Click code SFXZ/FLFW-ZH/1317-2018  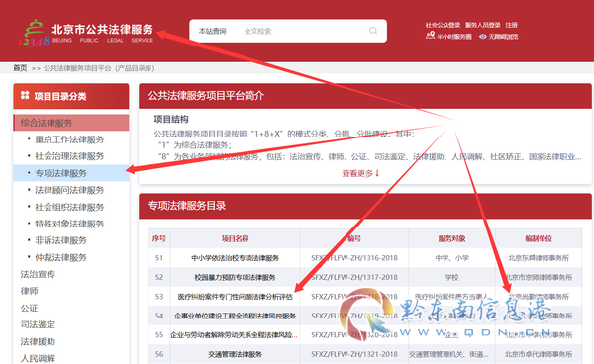pyautogui.click(x=354, y=277)
